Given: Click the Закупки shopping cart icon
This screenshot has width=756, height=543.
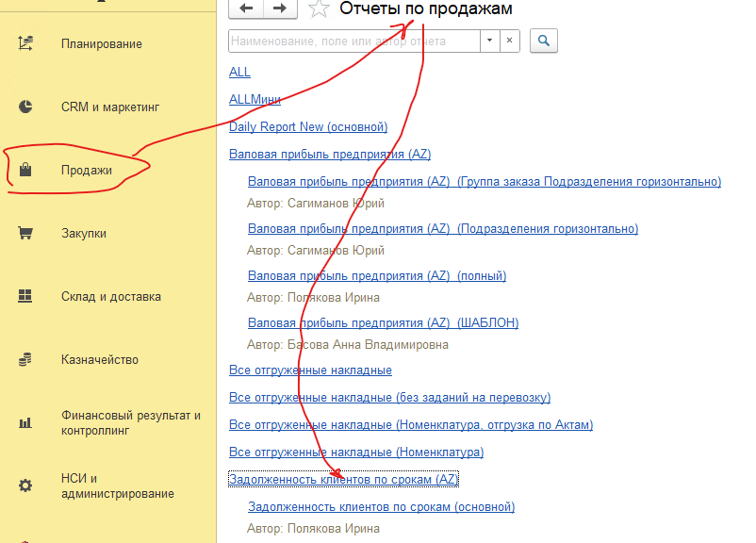Looking at the screenshot, I should [25, 234].
